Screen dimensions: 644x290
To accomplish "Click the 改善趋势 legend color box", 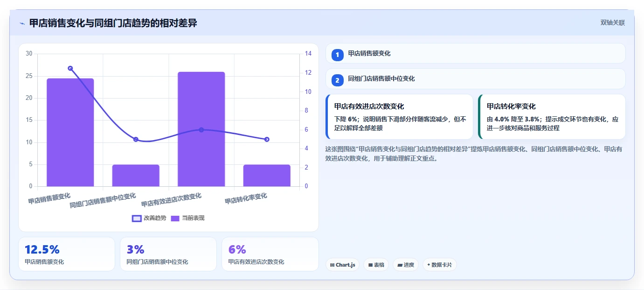I will point(137,218).
